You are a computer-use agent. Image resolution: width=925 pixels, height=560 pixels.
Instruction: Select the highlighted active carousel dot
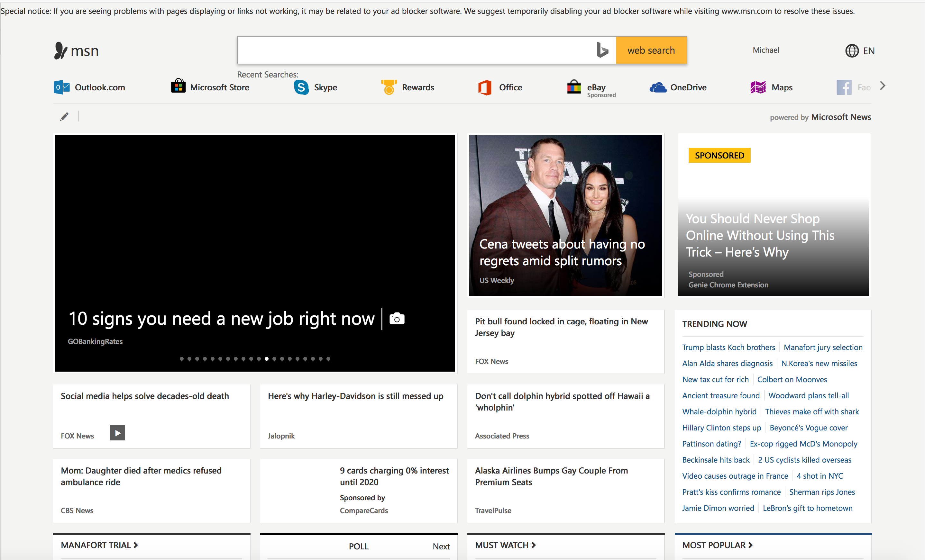pyautogui.click(x=267, y=359)
